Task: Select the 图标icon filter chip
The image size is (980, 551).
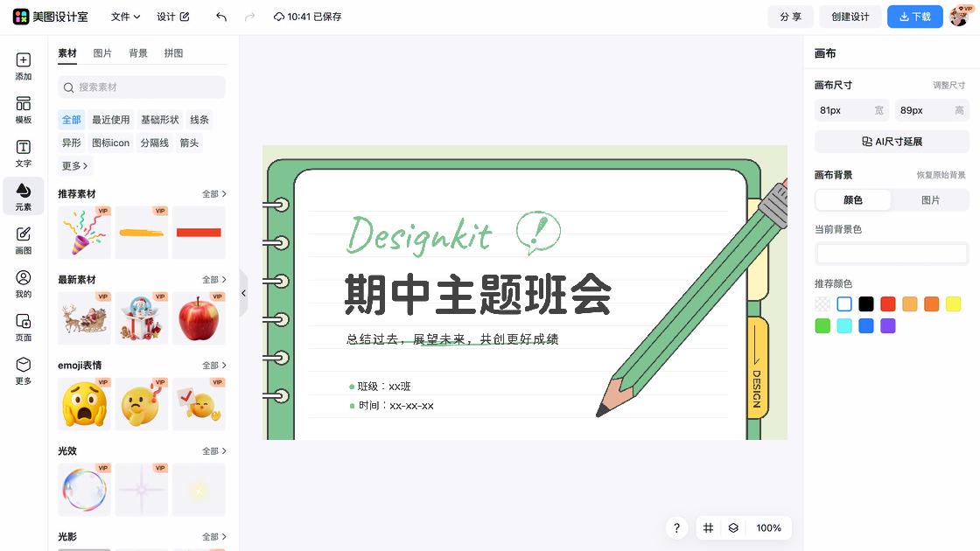Action: click(x=110, y=143)
